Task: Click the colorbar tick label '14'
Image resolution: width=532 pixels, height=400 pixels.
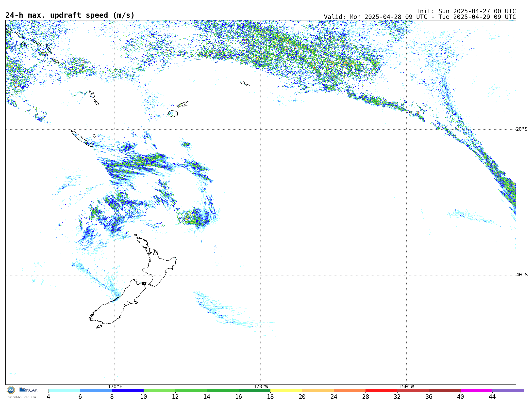Action: pyautogui.click(x=207, y=397)
